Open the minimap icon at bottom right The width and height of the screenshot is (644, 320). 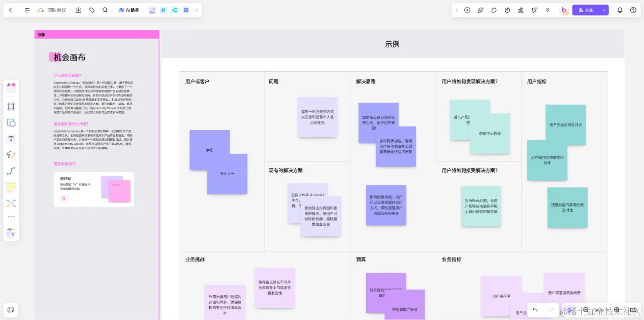(x=633, y=310)
